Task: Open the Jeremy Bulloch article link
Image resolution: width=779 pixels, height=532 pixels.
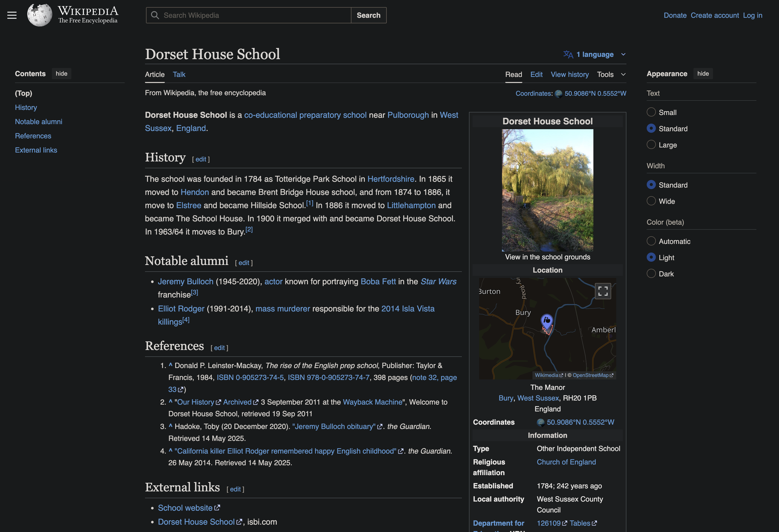Action: 185,281
